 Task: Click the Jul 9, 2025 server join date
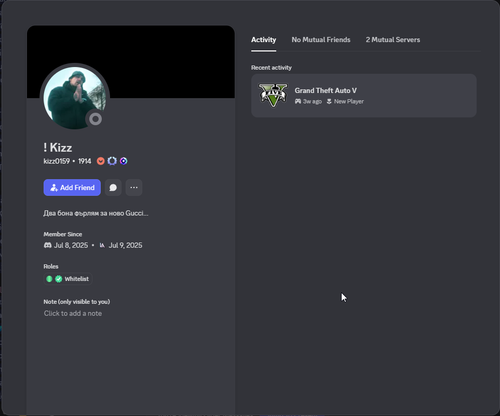(x=125, y=245)
